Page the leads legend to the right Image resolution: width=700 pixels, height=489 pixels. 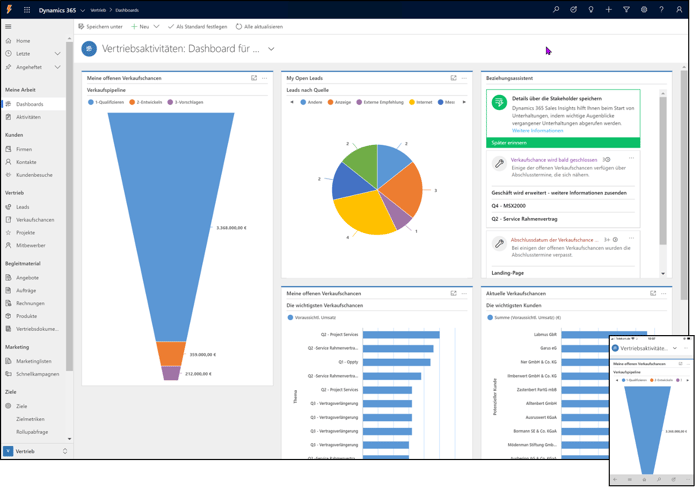click(x=464, y=102)
